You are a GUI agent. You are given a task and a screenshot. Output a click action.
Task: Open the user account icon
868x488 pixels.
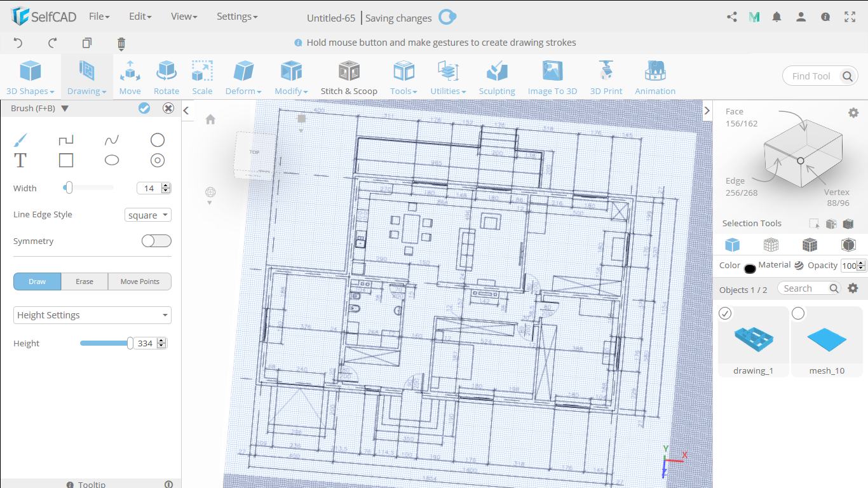coord(801,17)
